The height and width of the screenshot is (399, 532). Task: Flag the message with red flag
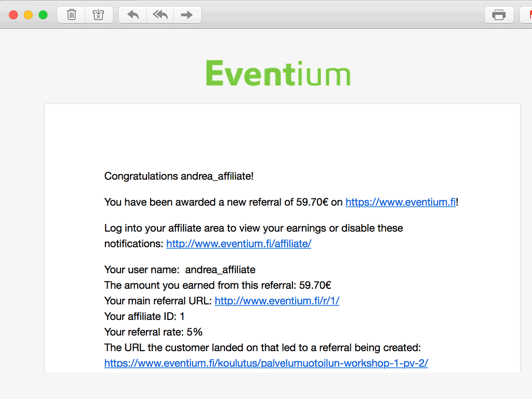coord(527,15)
